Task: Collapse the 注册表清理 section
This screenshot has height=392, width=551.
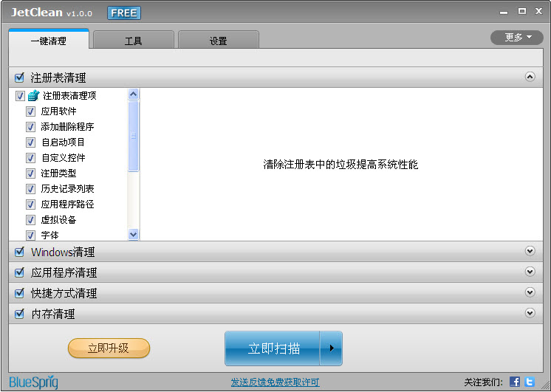Action: tap(530, 77)
